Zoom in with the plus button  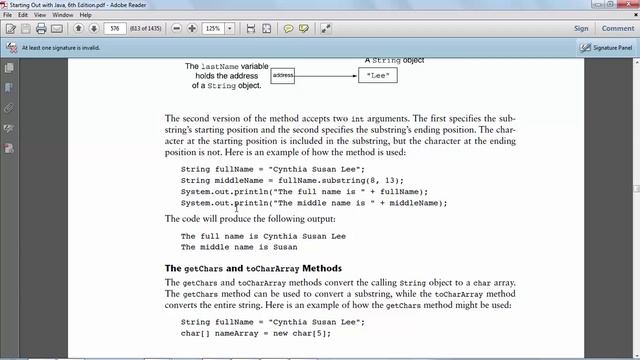click(192, 29)
